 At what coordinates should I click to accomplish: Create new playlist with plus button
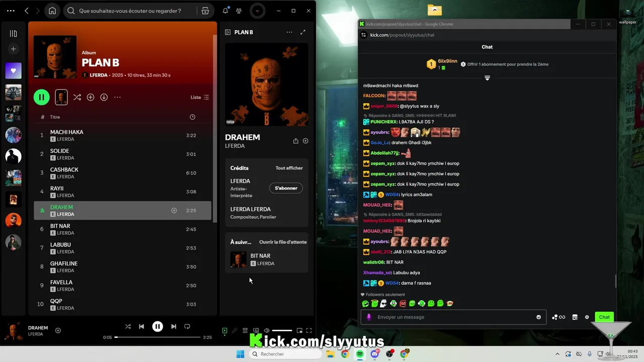[14, 49]
